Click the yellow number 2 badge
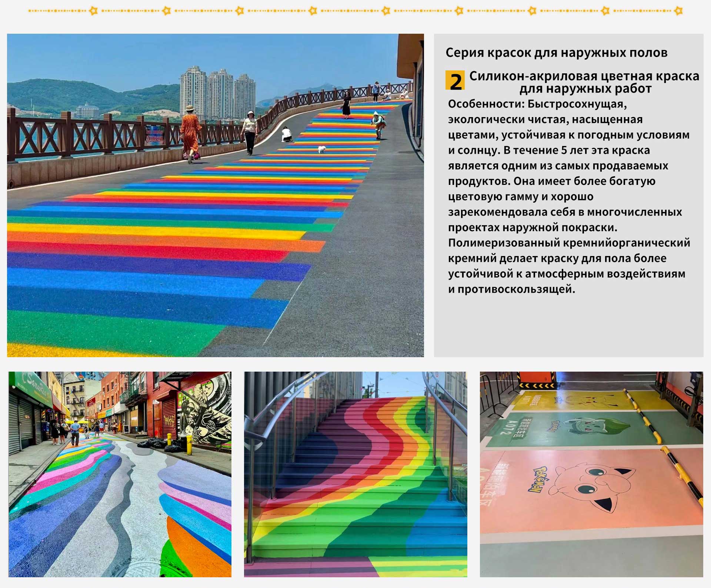 tap(455, 80)
